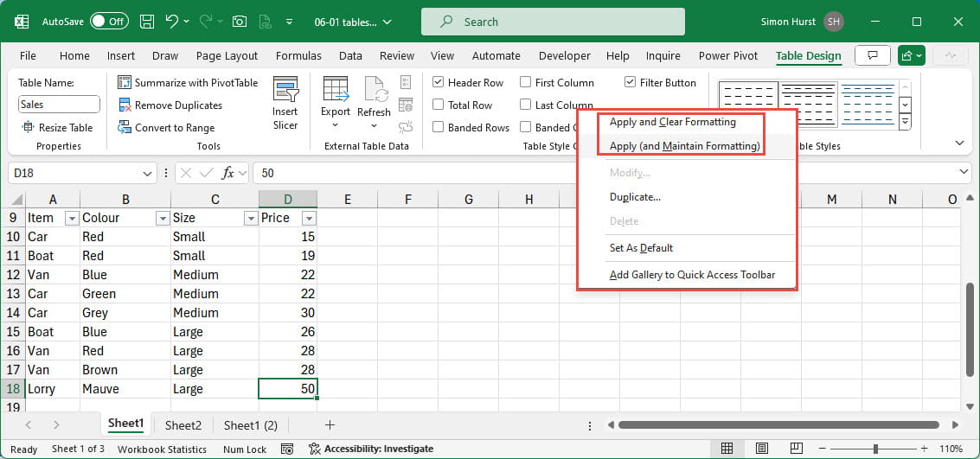
Task: Click the zoom slider in status bar
Action: [x=875, y=449]
